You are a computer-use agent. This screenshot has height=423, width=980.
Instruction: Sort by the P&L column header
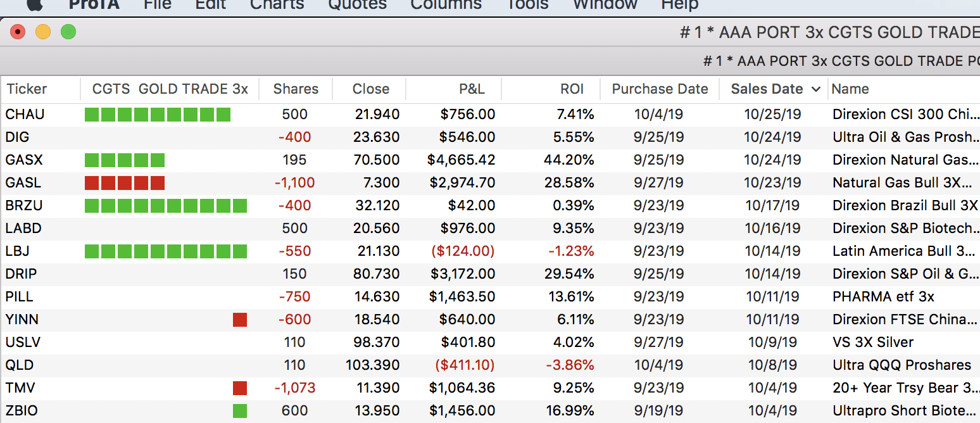[x=472, y=89]
